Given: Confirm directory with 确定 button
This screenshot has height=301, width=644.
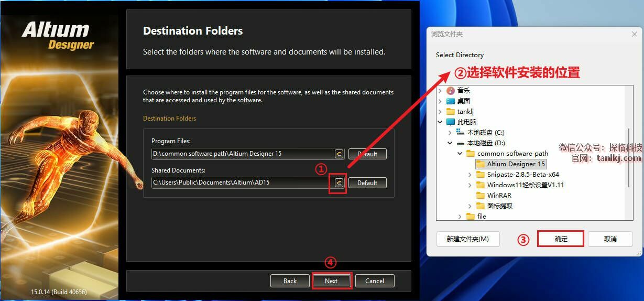Looking at the screenshot, I should pyautogui.click(x=561, y=239).
